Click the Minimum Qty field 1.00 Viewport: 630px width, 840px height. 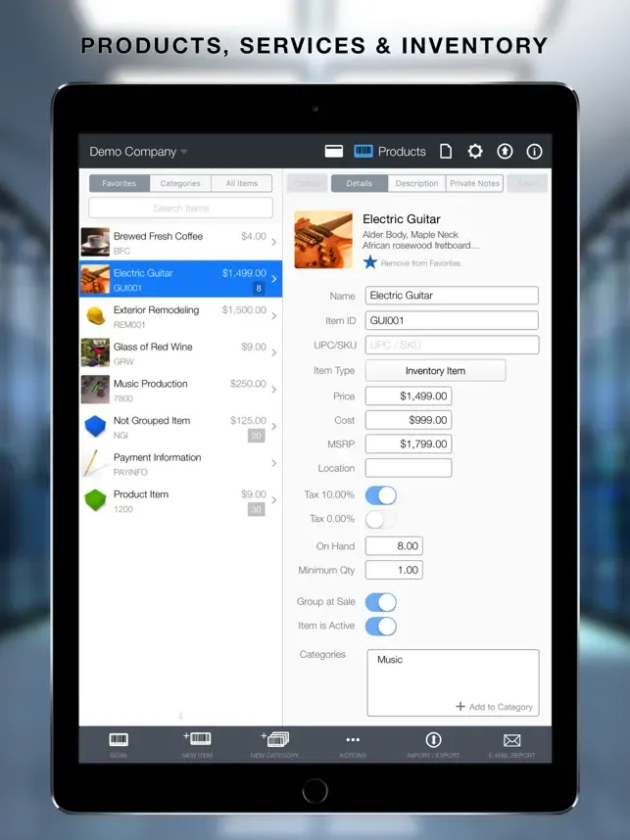[394, 570]
